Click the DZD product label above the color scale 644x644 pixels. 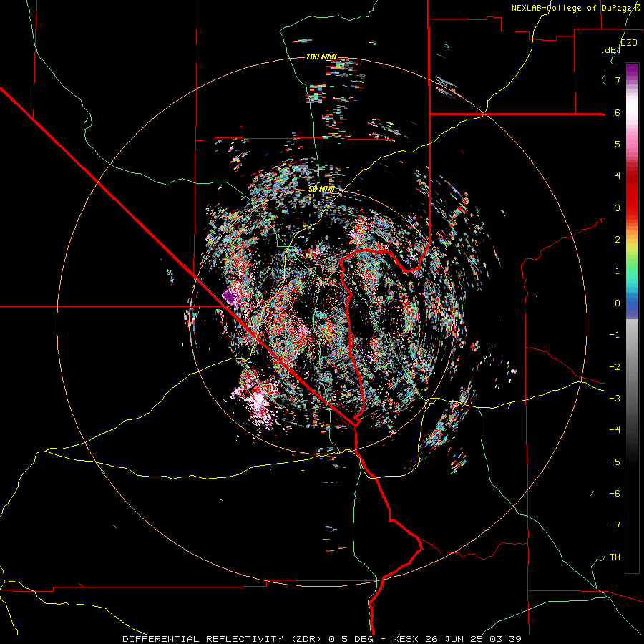point(628,43)
